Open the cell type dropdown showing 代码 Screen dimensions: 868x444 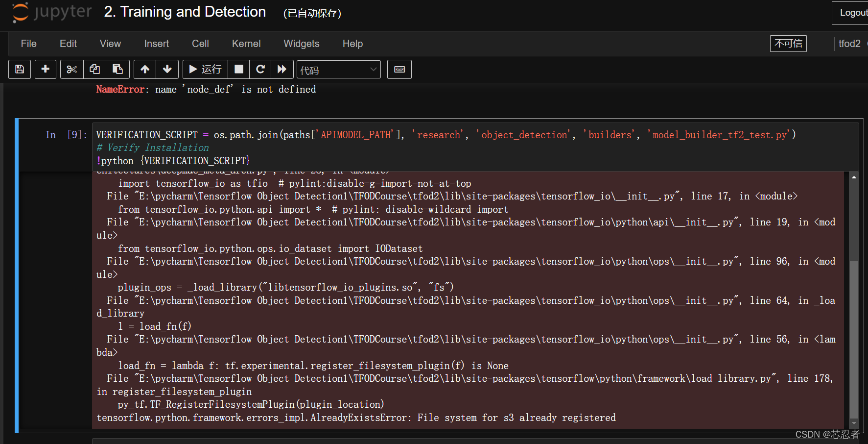click(338, 69)
